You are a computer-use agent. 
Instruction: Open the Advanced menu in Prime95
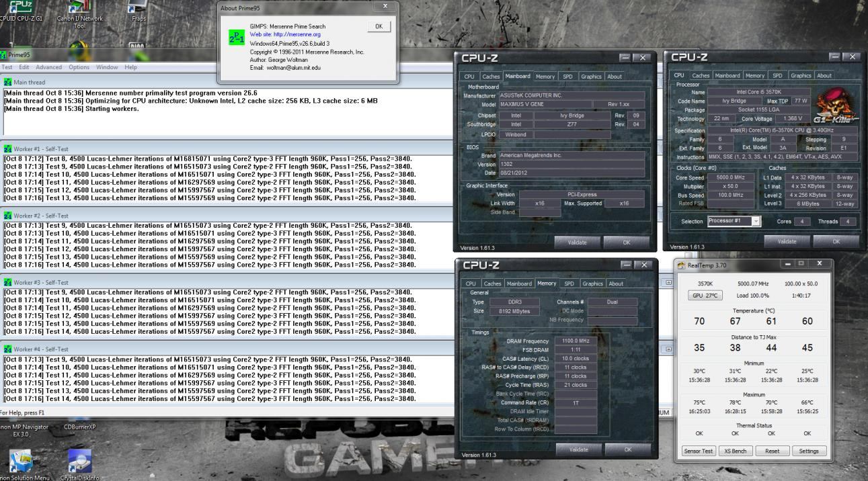pos(48,67)
